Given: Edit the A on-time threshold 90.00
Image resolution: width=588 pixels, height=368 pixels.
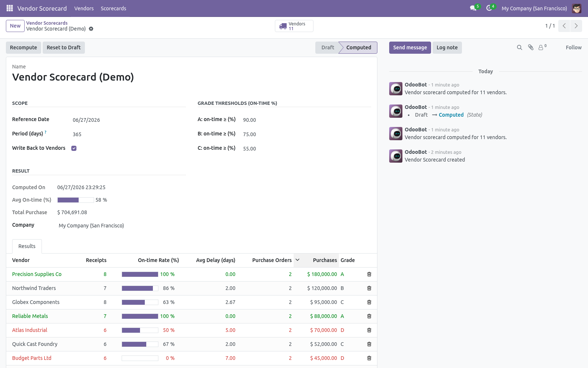Looking at the screenshot, I should (307, 120).
